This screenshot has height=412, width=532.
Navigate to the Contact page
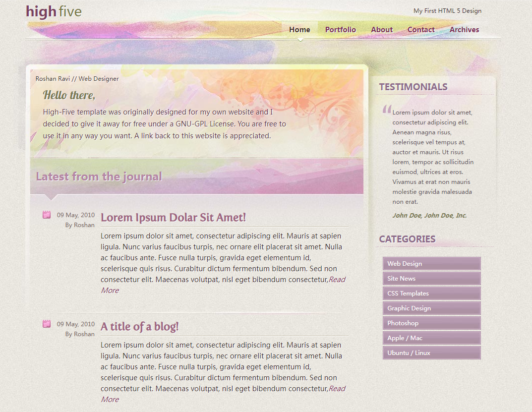[x=421, y=30]
